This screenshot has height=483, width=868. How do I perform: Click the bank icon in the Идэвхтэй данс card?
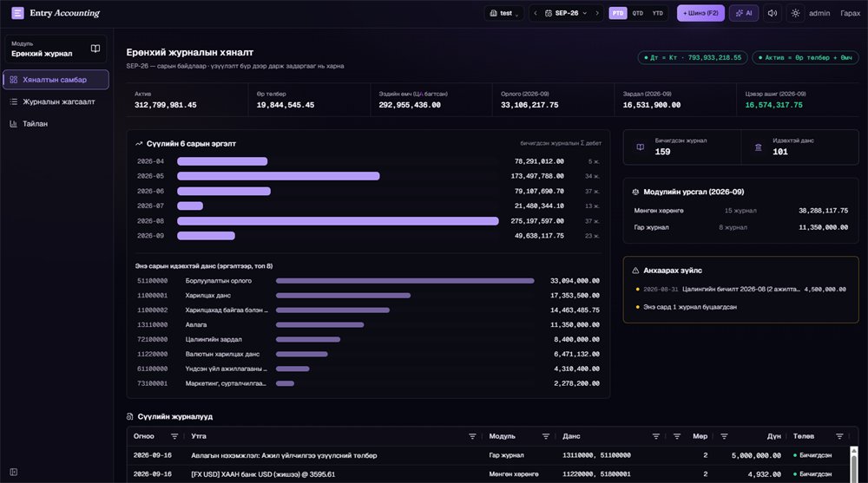tap(758, 147)
